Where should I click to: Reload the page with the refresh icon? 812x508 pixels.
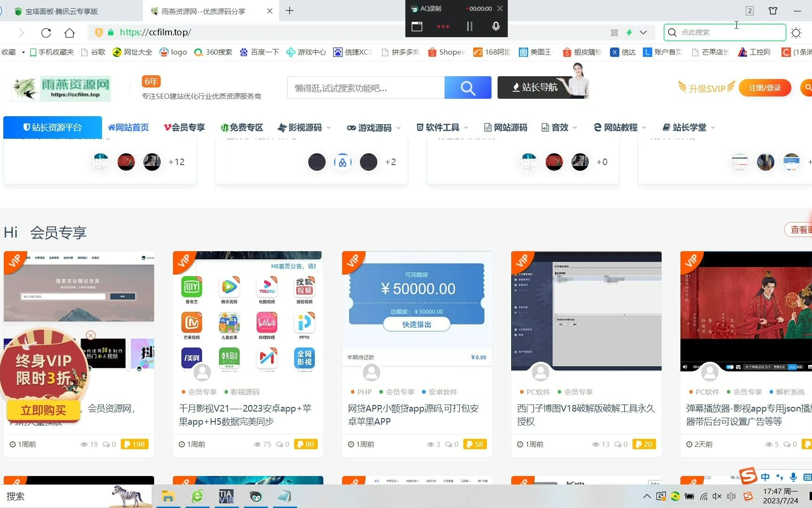point(46,32)
